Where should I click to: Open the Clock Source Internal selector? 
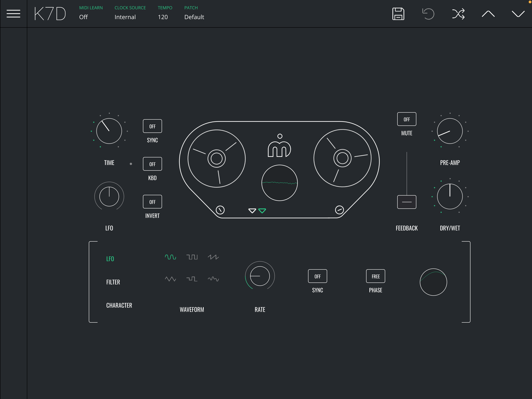click(125, 17)
